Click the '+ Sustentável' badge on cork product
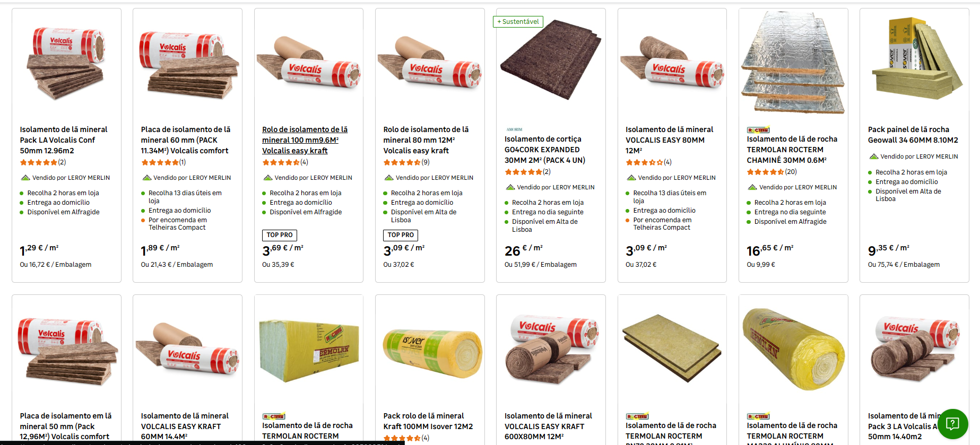 [518, 22]
